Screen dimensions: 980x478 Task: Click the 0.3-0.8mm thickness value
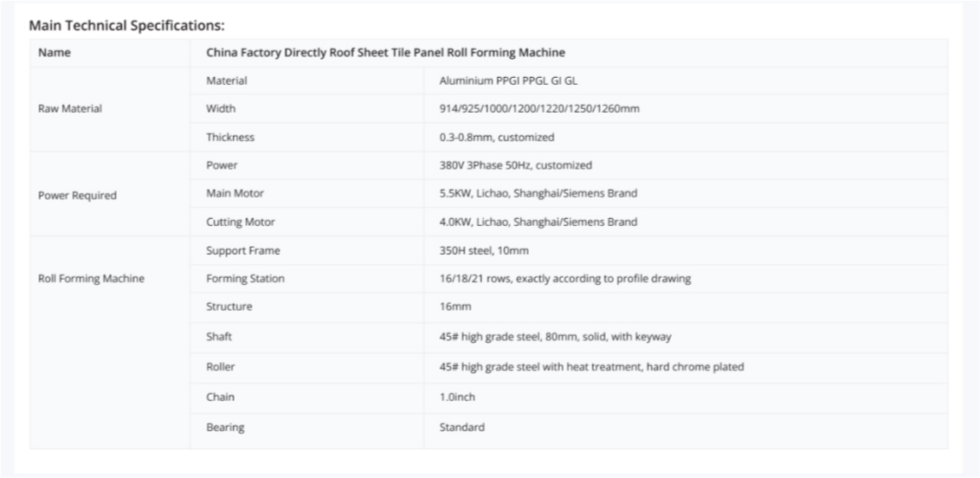(x=496, y=137)
